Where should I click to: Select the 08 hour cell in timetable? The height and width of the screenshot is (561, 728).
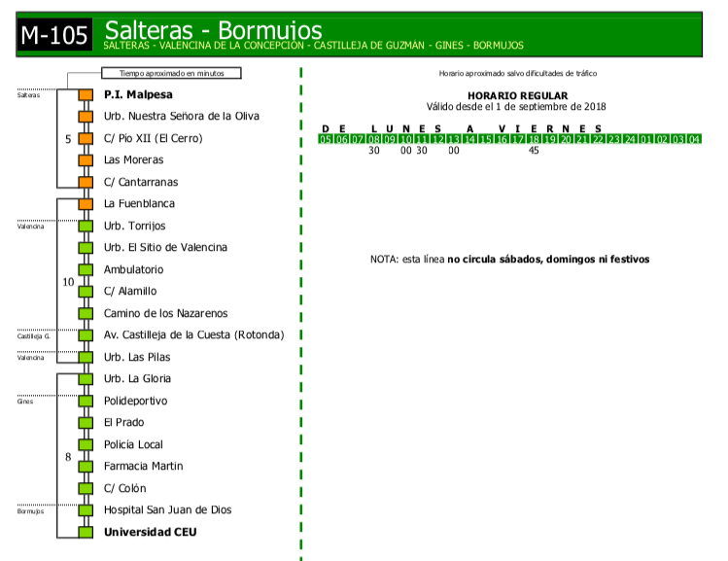374,140
